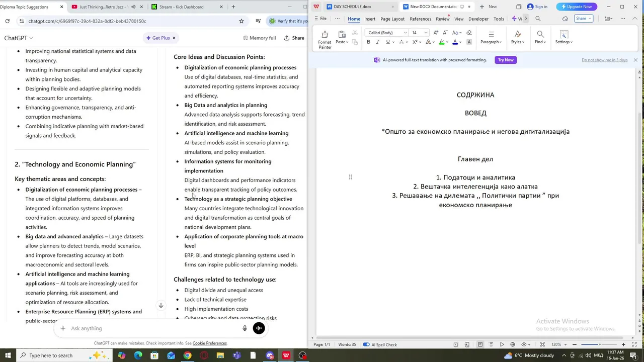The image size is (644, 362).
Task: Open the Cookie Preferences link
Action: pos(209,343)
